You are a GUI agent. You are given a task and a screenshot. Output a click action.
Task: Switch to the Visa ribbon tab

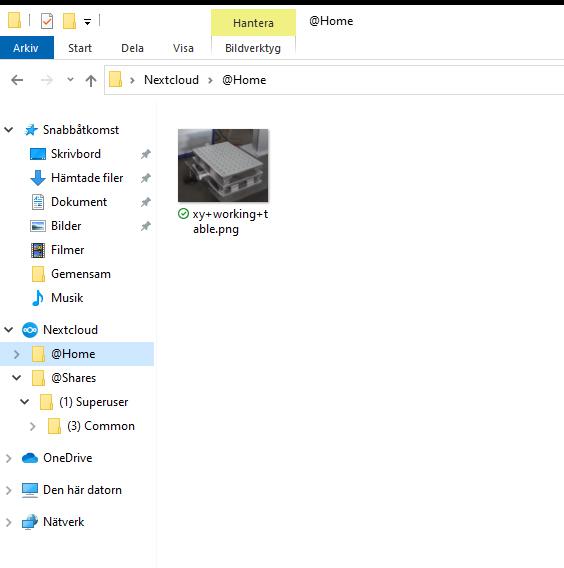(183, 48)
